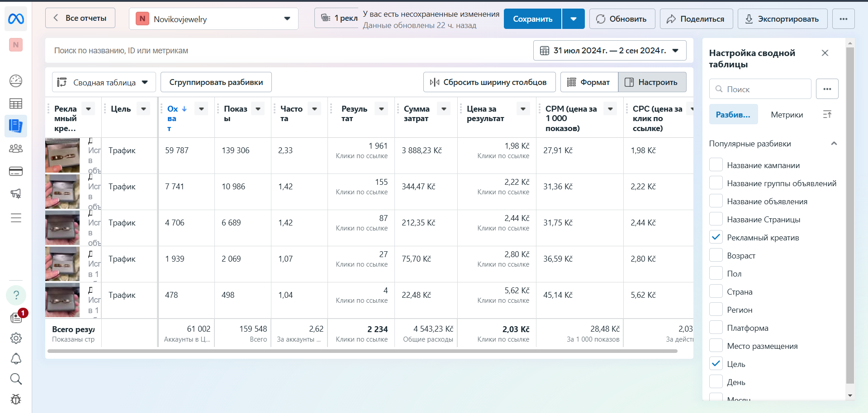Open Novikovjewelry account dropdown

pyautogui.click(x=213, y=19)
